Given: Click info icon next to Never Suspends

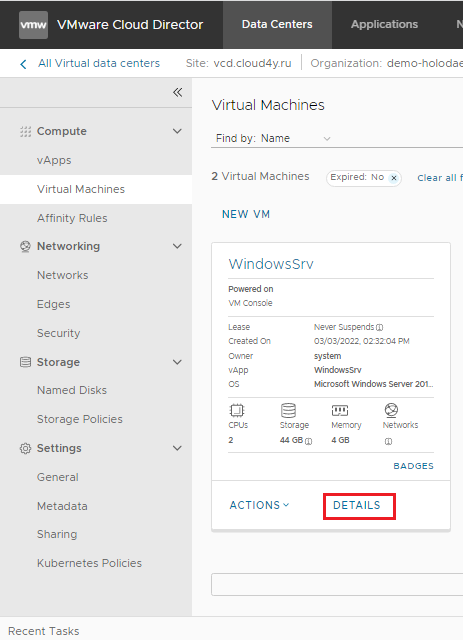Looking at the screenshot, I should [x=379, y=327].
